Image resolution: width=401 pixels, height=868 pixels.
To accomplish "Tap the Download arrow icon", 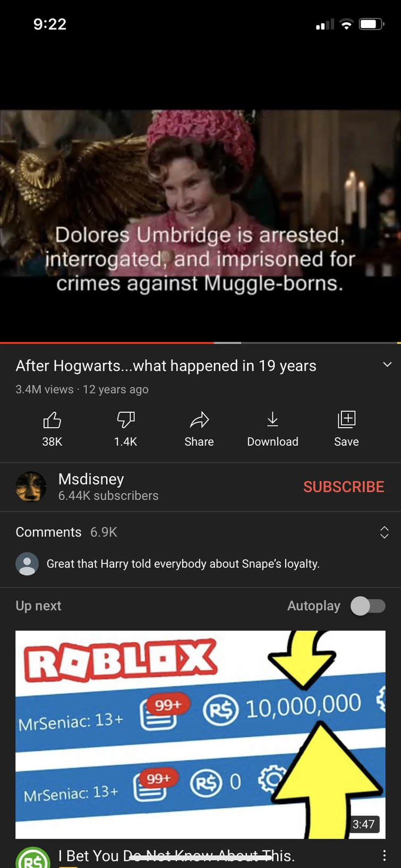I will [272, 420].
